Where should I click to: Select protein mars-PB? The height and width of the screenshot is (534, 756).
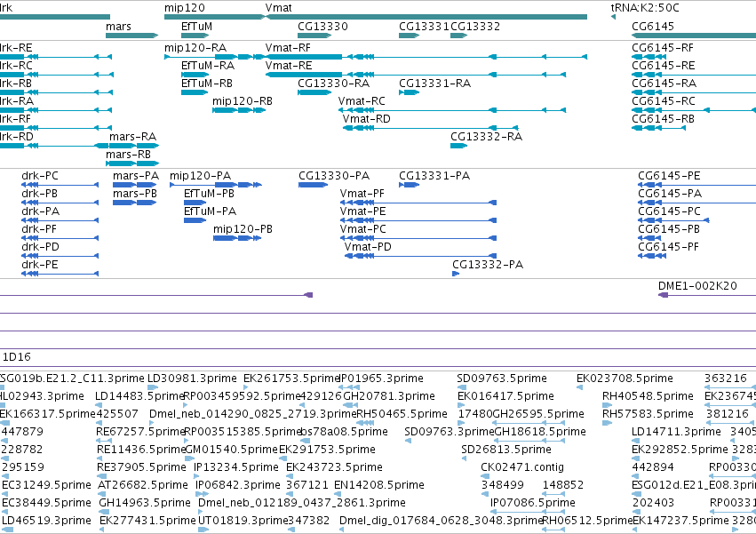[x=134, y=203]
